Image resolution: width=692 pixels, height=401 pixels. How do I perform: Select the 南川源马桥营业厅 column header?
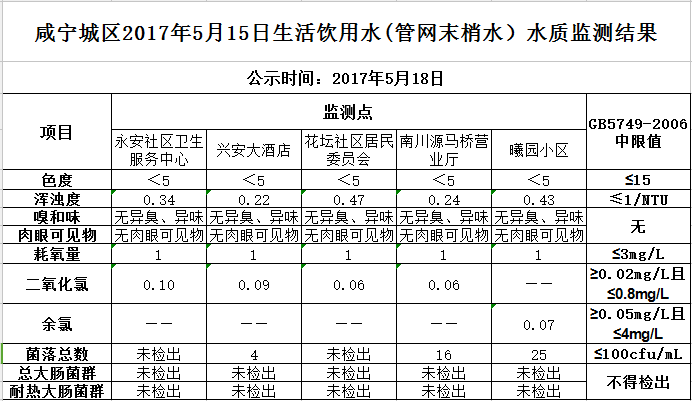click(444, 150)
